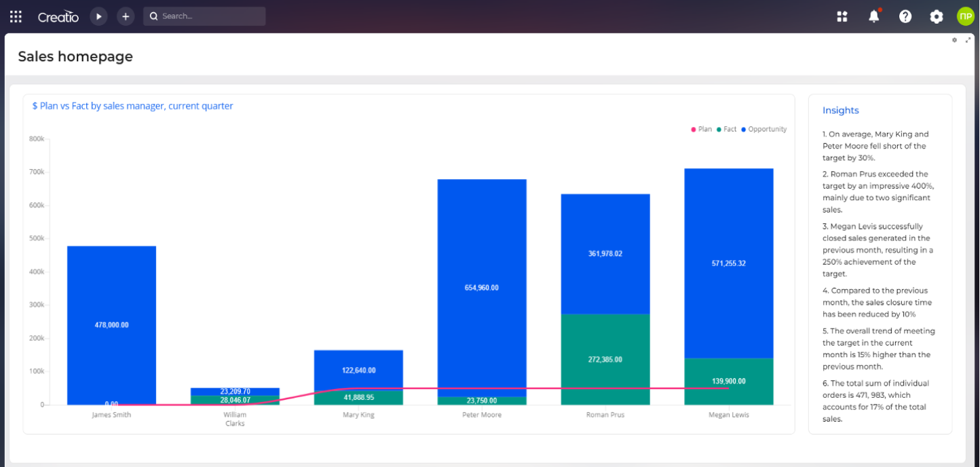Open the system settings gear

tap(937, 16)
